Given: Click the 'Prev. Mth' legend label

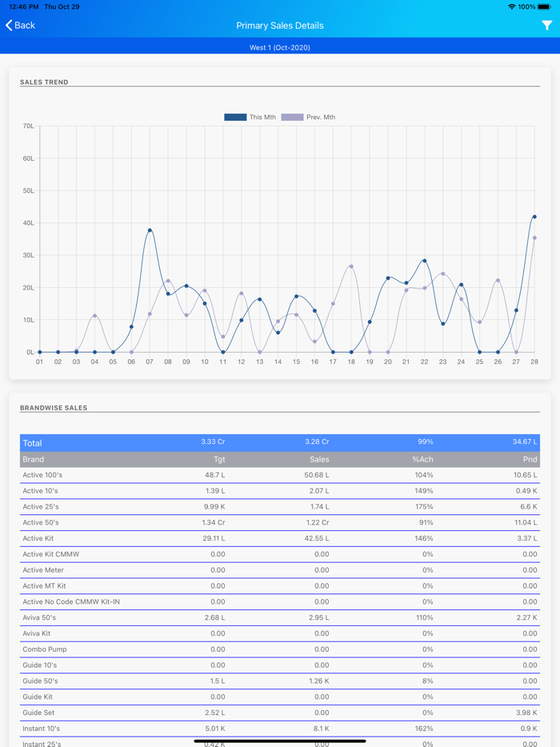Looking at the screenshot, I should click(321, 118).
